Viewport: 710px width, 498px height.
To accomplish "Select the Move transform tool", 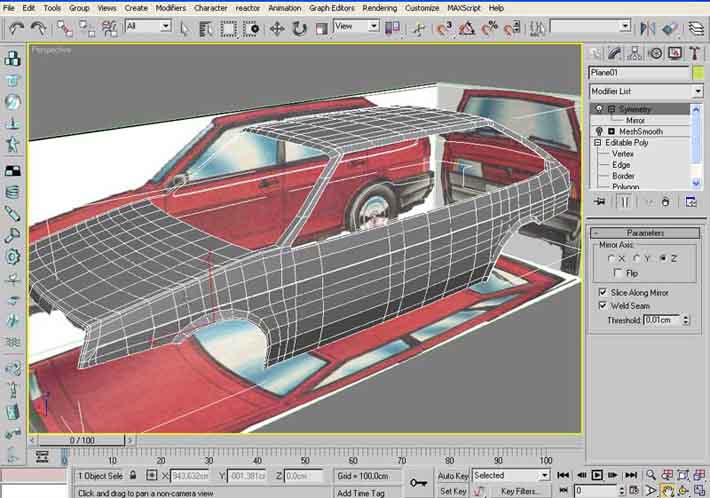I will (276, 28).
